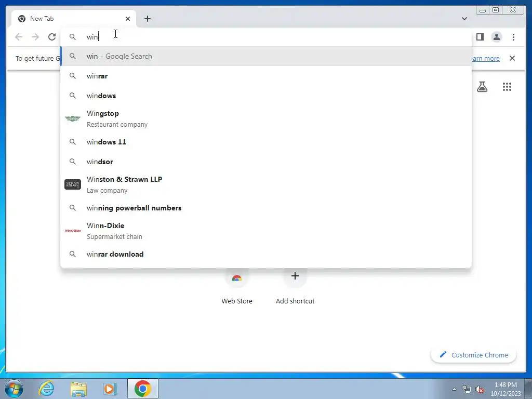
Task: Click the Winn-Dixie logo icon
Action: pyautogui.click(x=73, y=230)
